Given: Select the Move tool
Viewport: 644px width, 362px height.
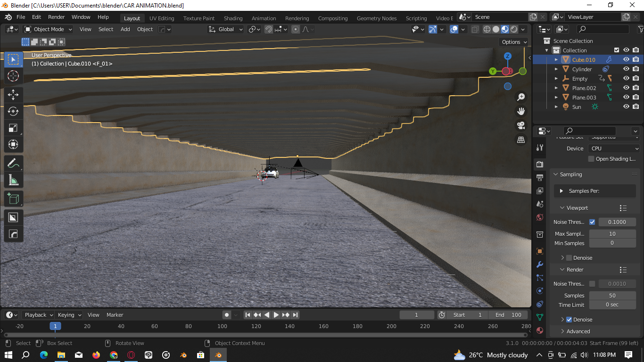Looking at the screenshot, I should click(13, 94).
